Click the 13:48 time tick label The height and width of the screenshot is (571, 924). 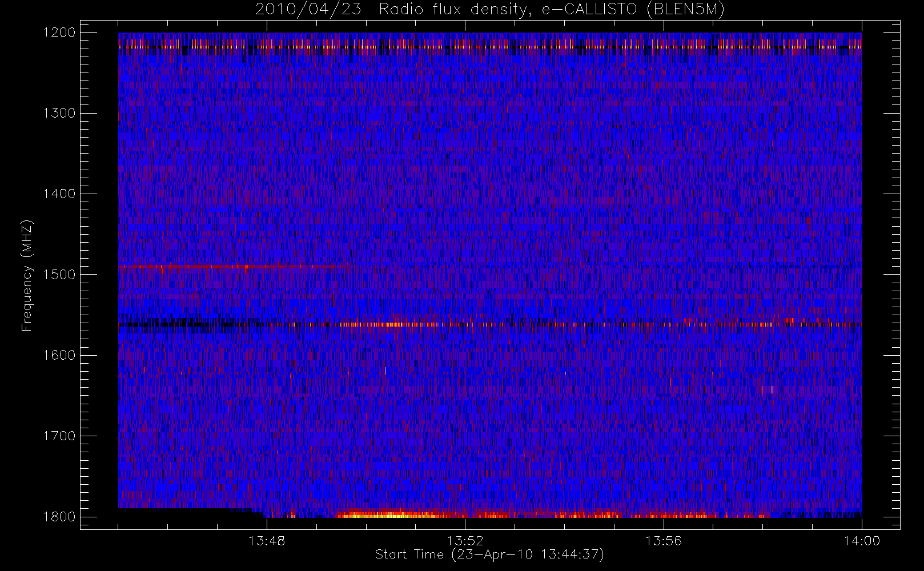tap(267, 541)
